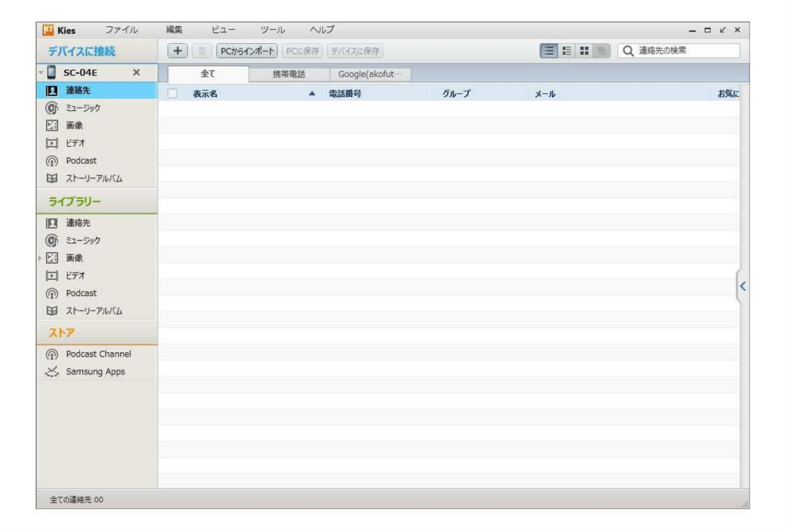Add a new contact with the plus button
This screenshot has height=532, width=787.
tap(178, 51)
